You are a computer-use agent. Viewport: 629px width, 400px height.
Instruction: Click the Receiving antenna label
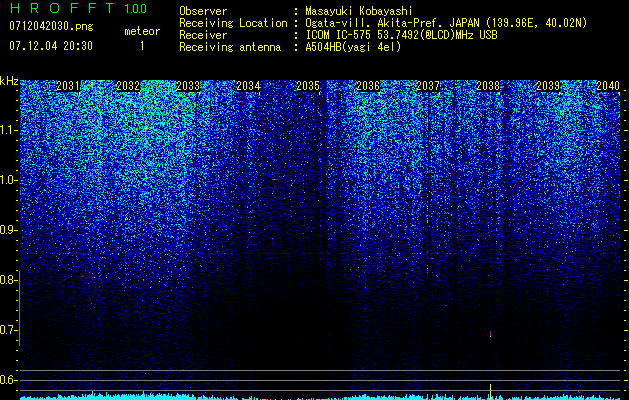(x=230, y=47)
